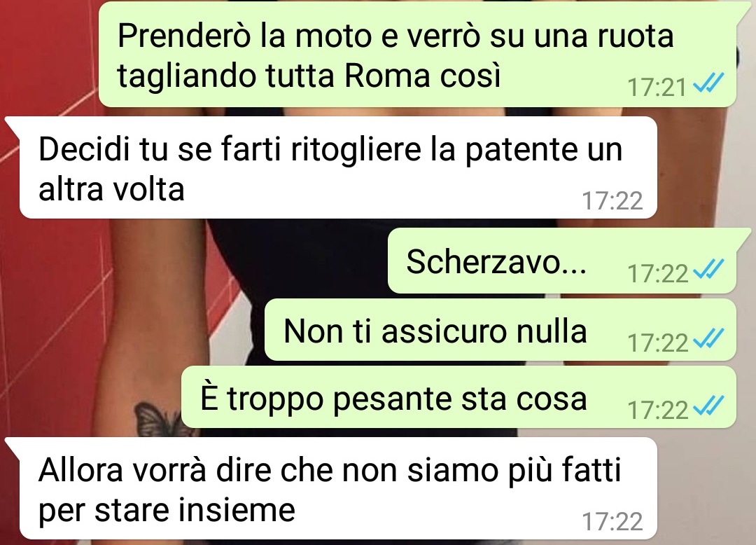
Task: Click the double-check icon on 'È troppo pesante'
Action: (707, 406)
